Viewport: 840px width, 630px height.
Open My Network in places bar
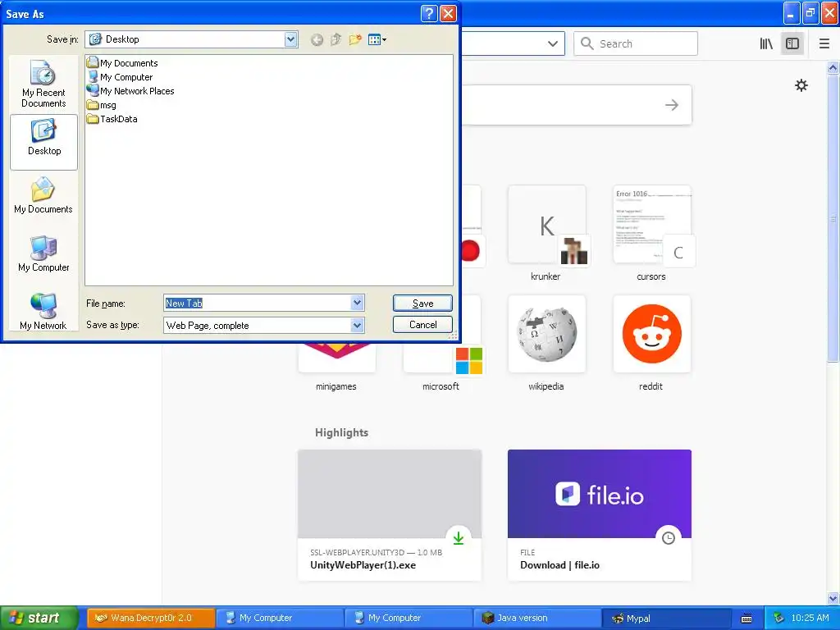[44, 311]
